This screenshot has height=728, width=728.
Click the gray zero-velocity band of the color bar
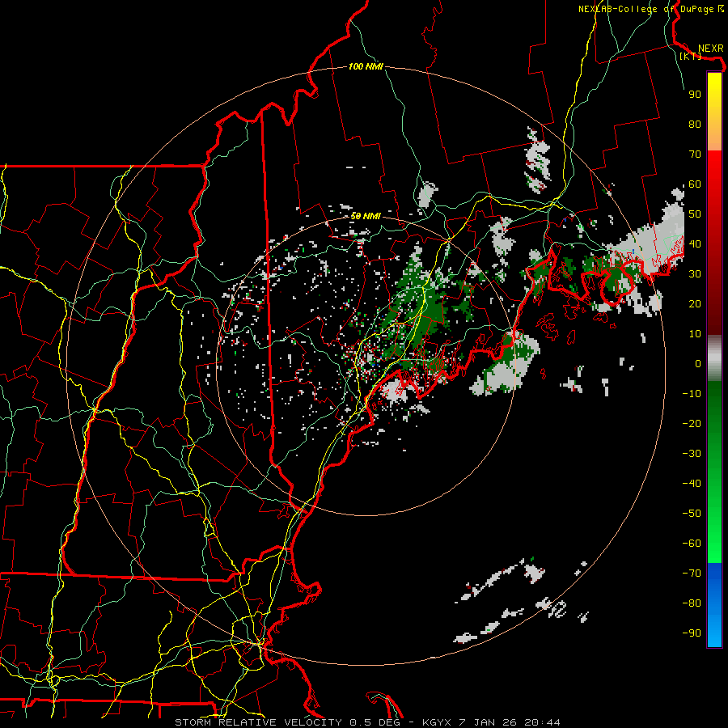pyautogui.click(x=714, y=358)
